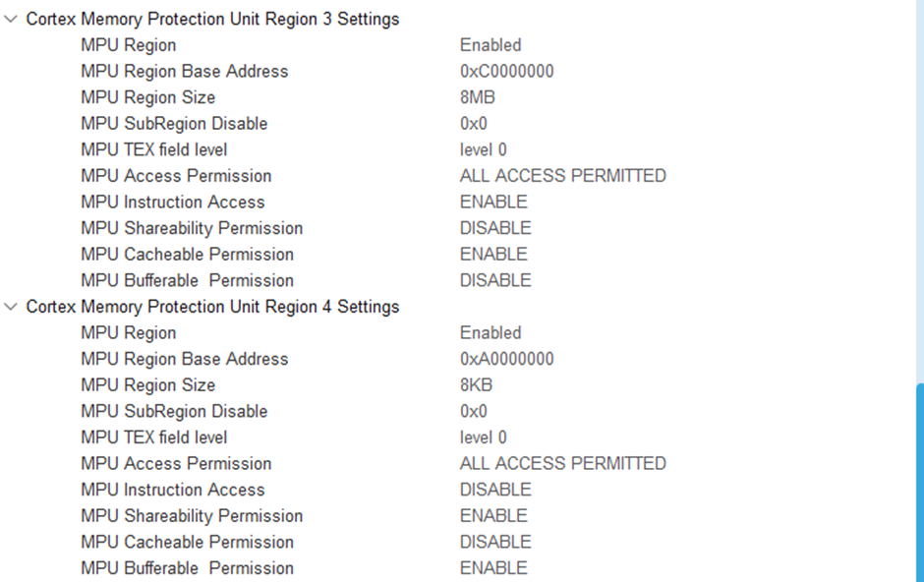Toggle Region 4 Bufferable Permission ENABLE value
The height and width of the screenshot is (582, 924).
click(493, 568)
